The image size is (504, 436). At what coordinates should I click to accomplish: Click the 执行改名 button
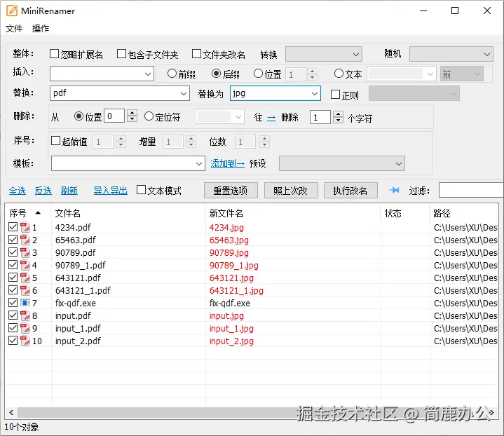point(350,191)
